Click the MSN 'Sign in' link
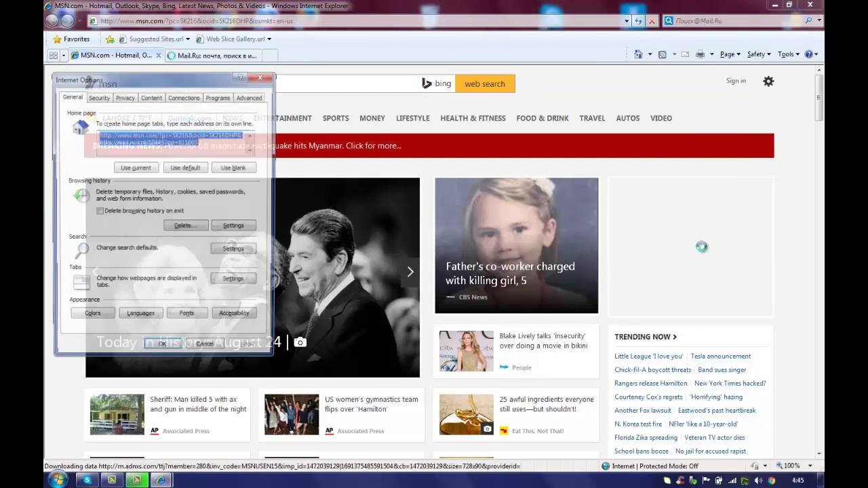The height and width of the screenshot is (488, 868). tap(736, 81)
